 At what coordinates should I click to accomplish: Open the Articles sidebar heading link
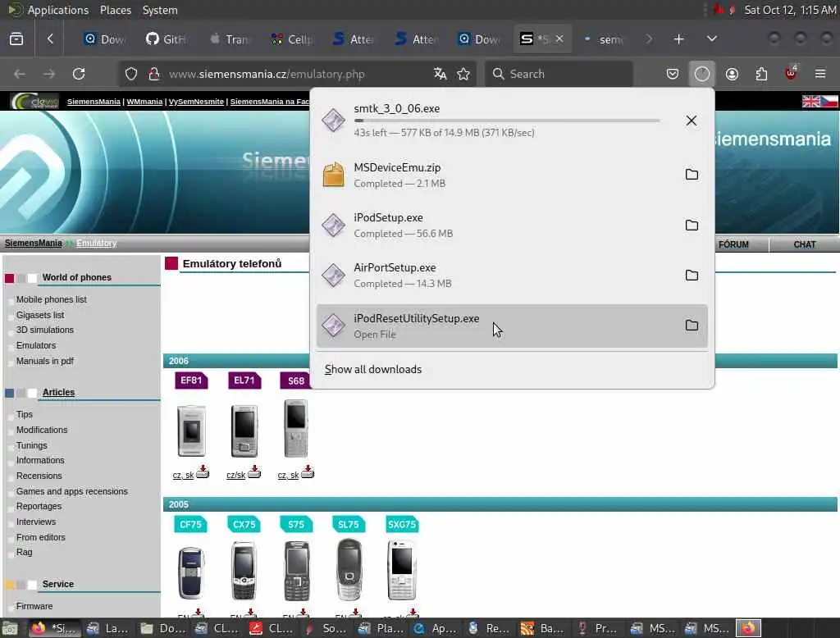(58, 392)
